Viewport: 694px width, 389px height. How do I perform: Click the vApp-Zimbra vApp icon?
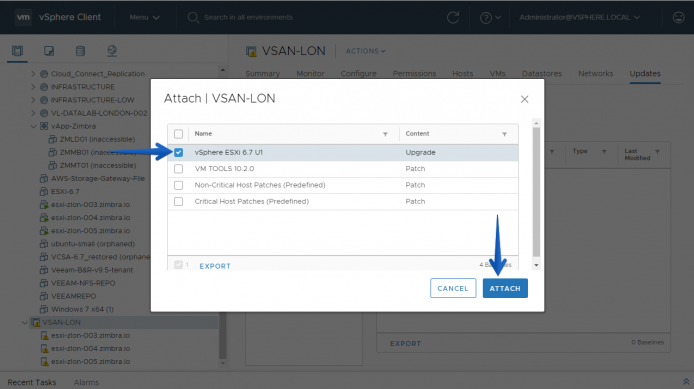(44, 126)
